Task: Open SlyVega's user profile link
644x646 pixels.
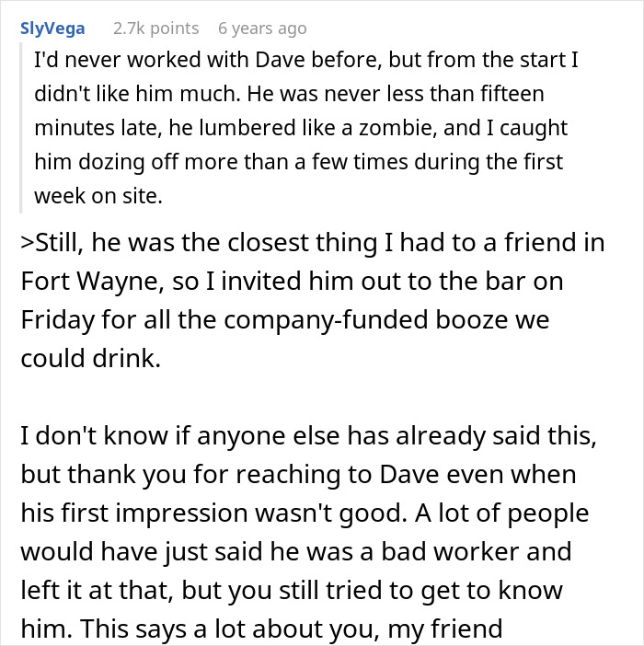Action: tap(52, 29)
